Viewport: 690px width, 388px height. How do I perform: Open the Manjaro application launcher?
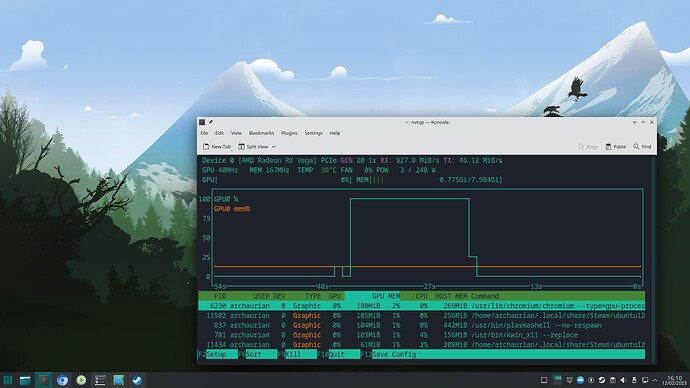(7, 380)
